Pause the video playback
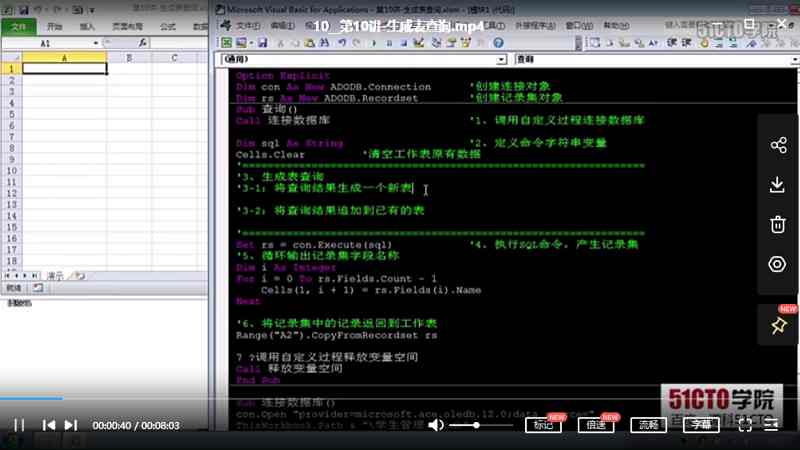The width and height of the screenshot is (800, 450). (19, 425)
